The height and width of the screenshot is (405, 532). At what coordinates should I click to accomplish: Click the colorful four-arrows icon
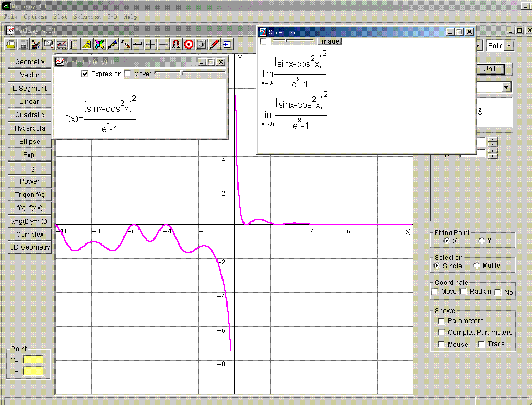click(100, 44)
